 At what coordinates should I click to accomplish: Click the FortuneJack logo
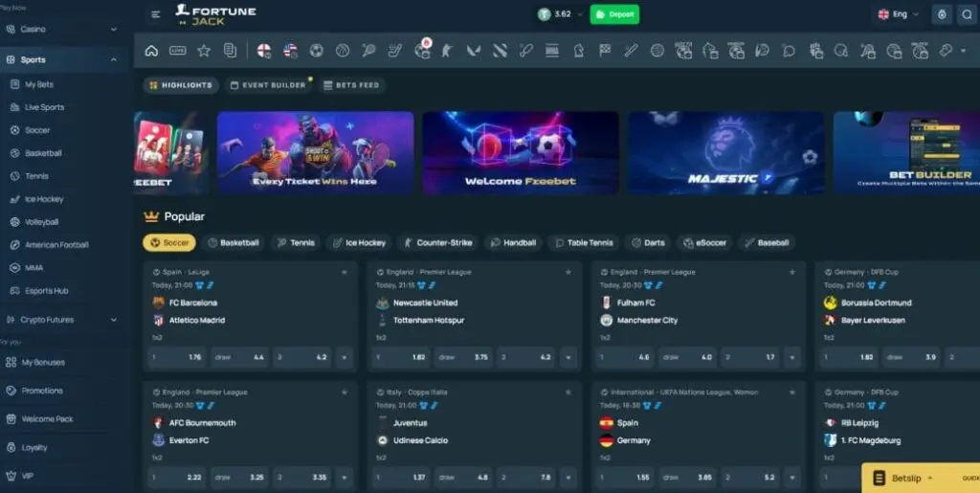point(215,14)
